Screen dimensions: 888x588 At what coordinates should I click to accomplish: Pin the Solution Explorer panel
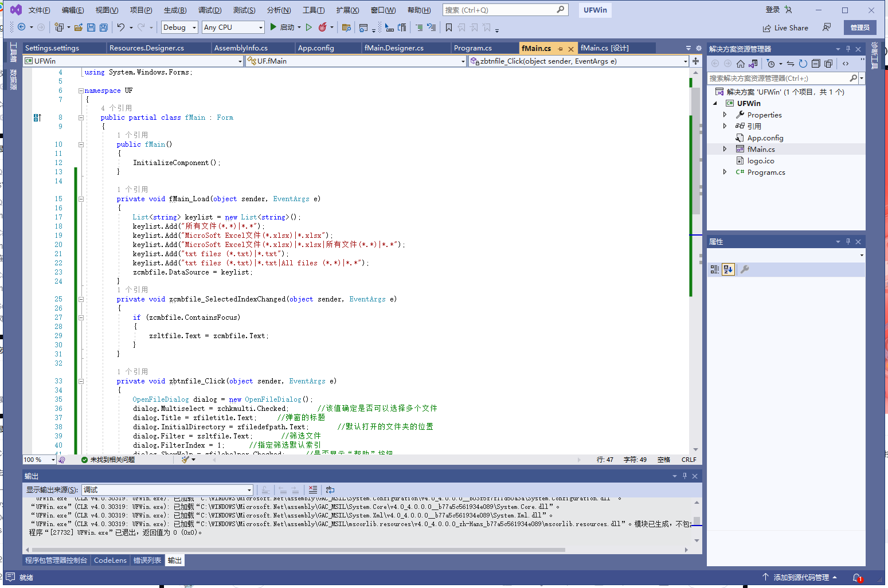point(848,49)
